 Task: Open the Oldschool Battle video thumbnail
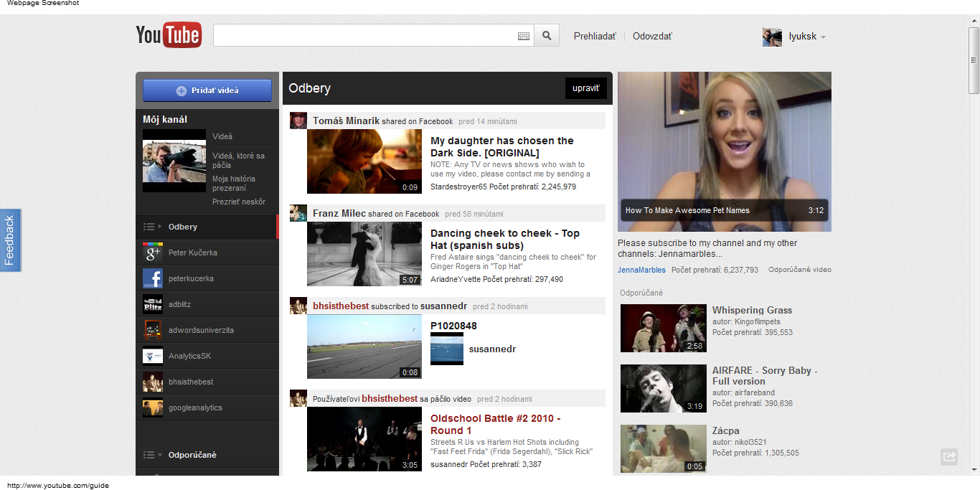click(x=364, y=439)
